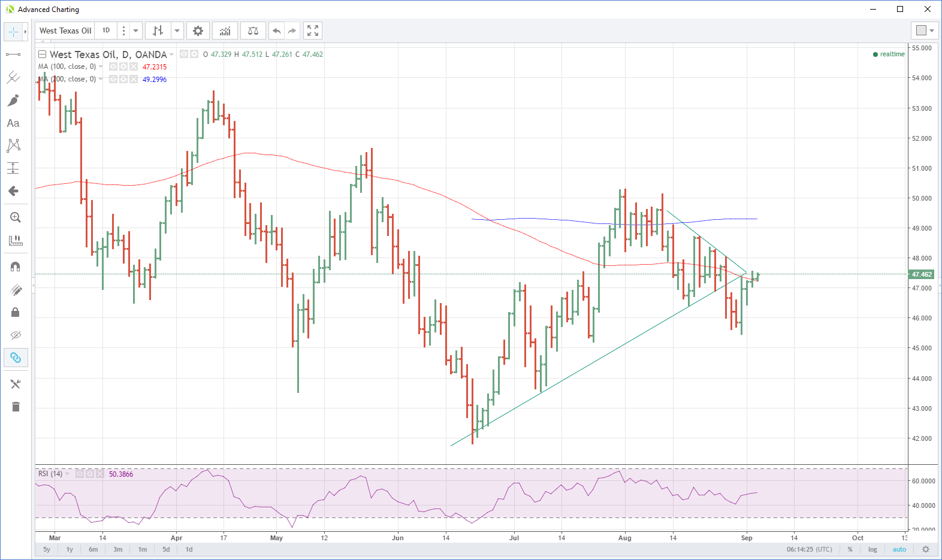942x560 pixels.
Task: Open bottom bar chart settings gear
Action: tap(926, 549)
